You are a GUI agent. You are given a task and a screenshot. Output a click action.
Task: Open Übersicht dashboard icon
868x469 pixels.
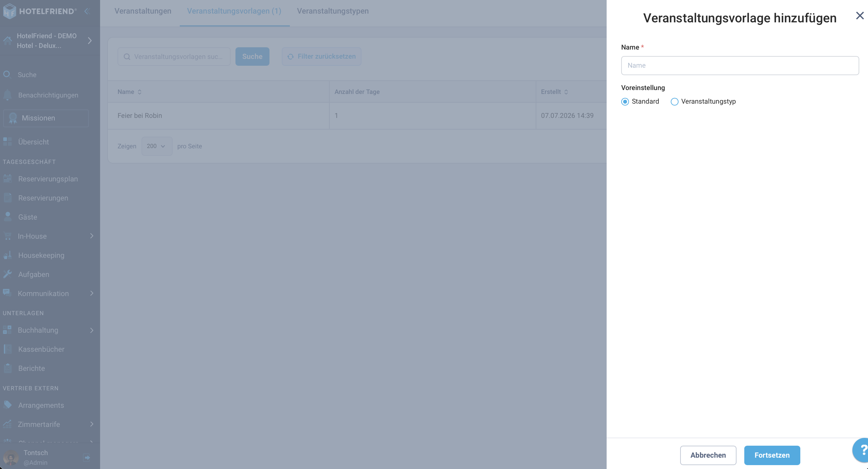pos(7,142)
